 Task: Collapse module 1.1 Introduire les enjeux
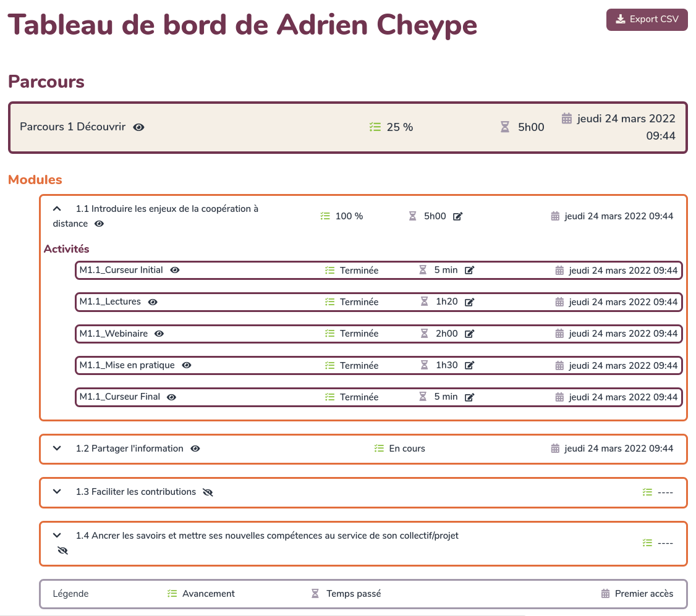coord(57,209)
